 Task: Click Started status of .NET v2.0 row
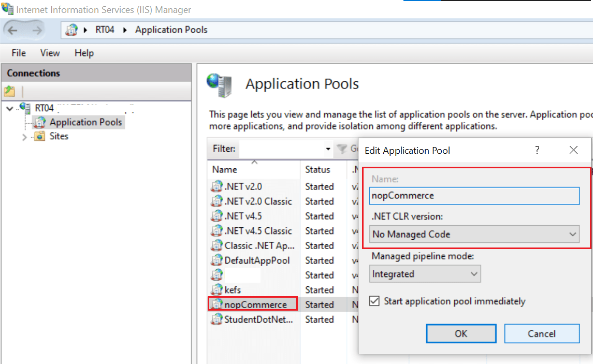[320, 187]
